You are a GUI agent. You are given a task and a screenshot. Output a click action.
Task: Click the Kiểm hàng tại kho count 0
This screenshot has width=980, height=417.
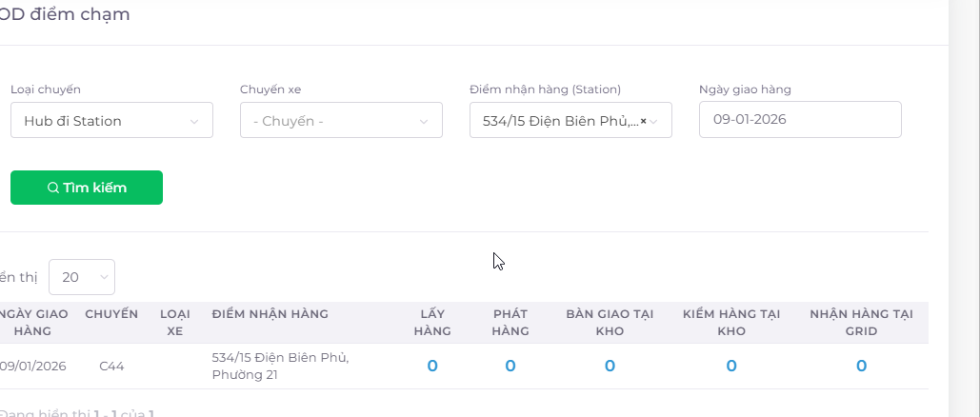click(x=731, y=366)
